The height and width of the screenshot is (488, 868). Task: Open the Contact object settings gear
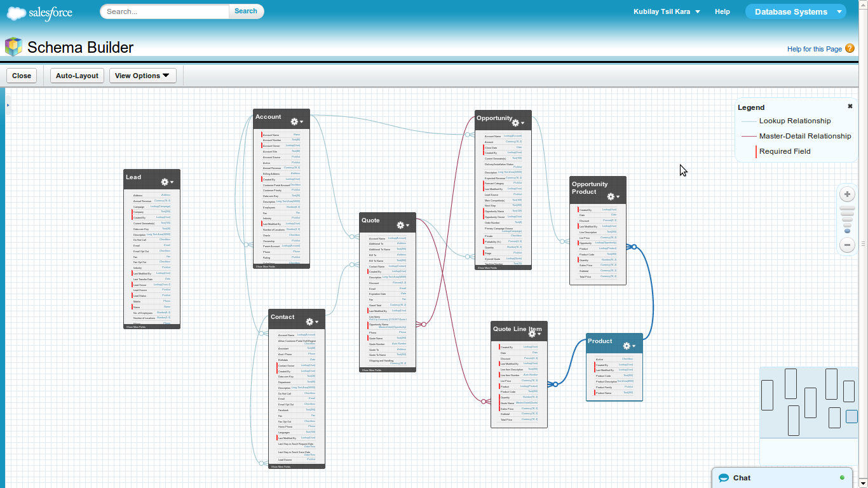(x=312, y=322)
